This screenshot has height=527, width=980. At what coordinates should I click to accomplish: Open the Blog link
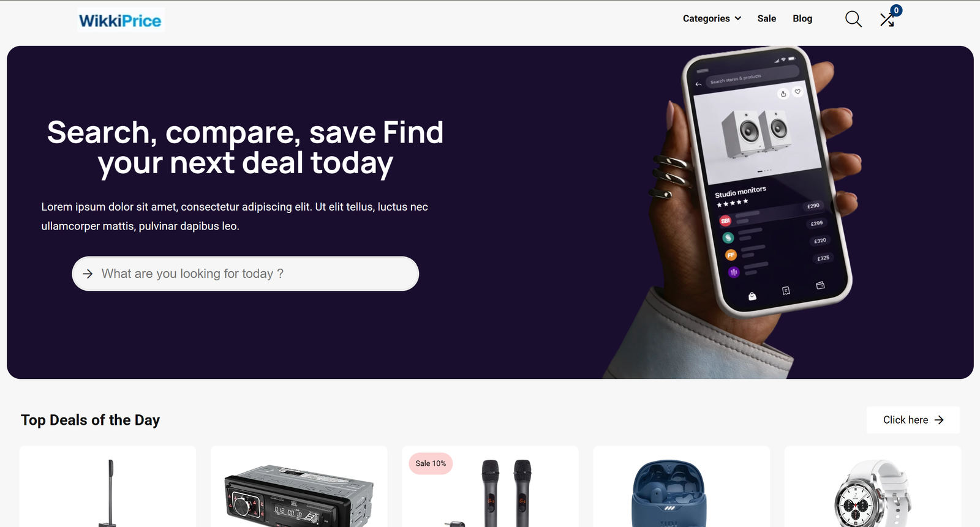point(802,18)
